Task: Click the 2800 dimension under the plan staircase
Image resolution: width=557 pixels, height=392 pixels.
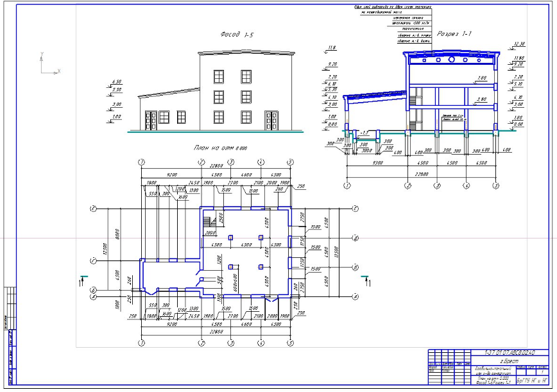Action: [x=210, y=233]
